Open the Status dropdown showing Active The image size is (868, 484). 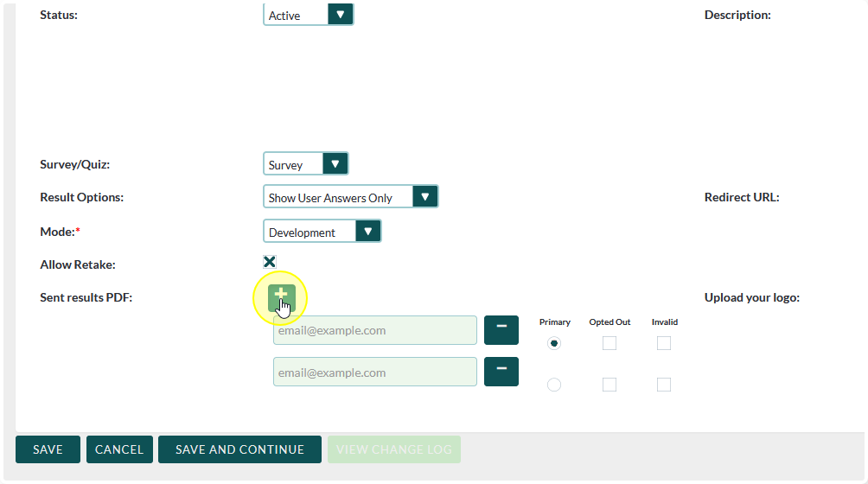pos(308,15)
